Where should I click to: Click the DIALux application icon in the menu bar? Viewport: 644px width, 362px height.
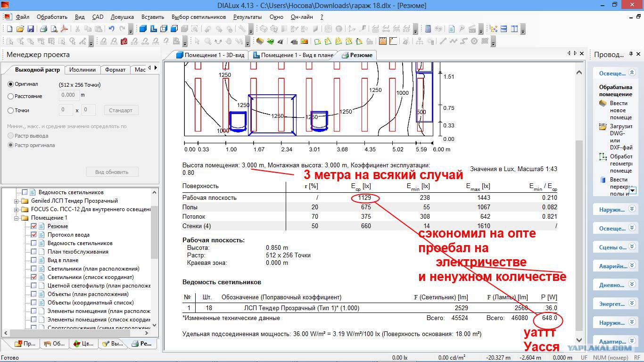click(7, 16)
